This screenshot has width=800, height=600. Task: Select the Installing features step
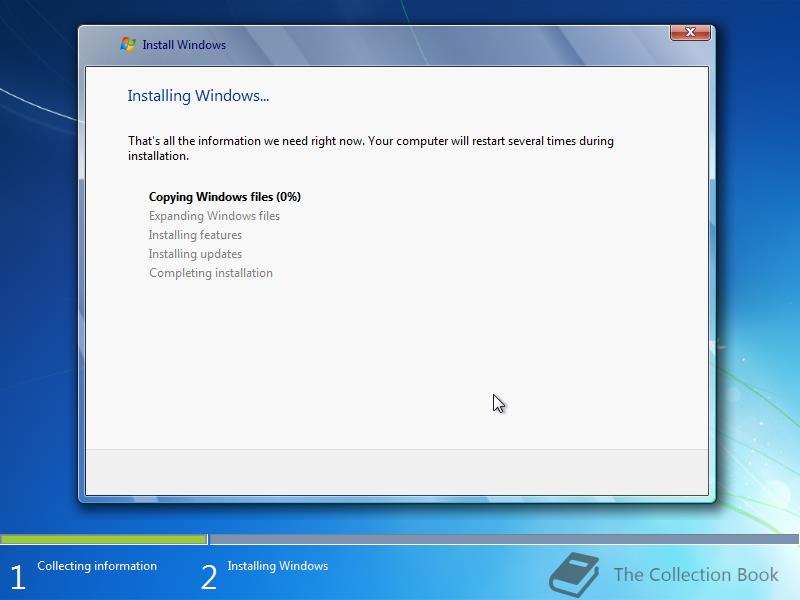[x=195, y=235]
